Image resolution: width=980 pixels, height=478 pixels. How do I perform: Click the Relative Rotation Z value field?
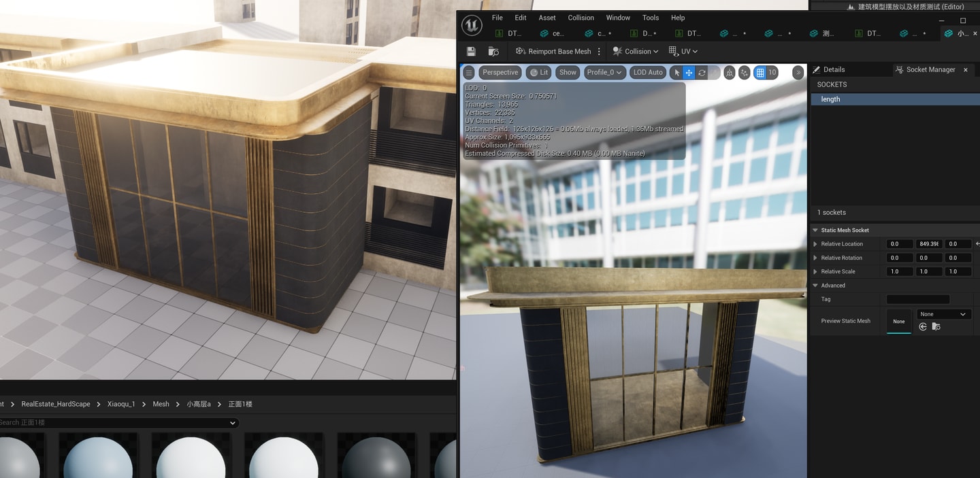(x=958, y=258)
